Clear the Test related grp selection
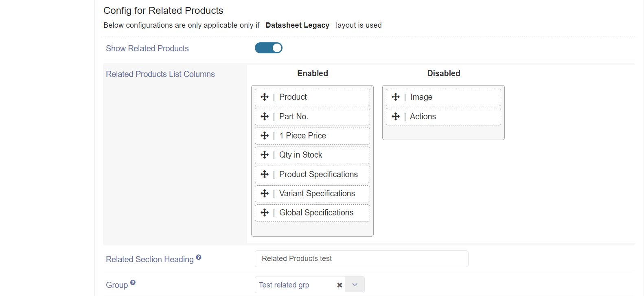 point(340,285)
